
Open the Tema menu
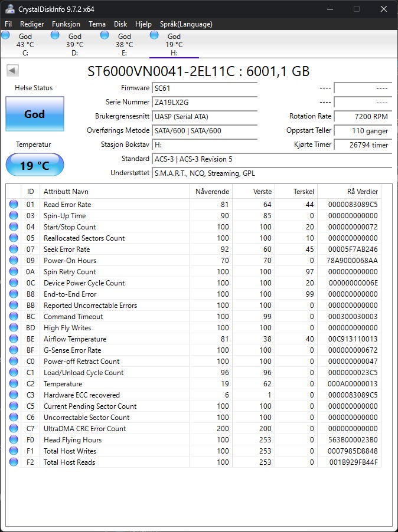pos(97,24)
